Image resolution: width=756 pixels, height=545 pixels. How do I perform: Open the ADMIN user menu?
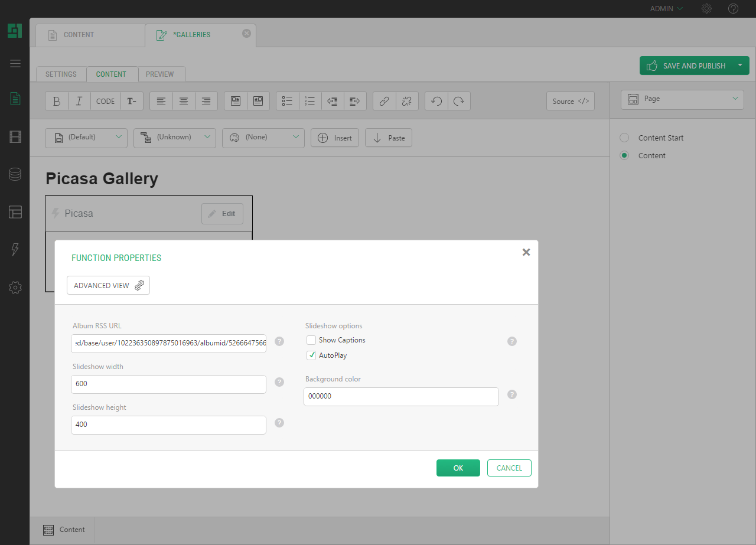coord(666,9)
